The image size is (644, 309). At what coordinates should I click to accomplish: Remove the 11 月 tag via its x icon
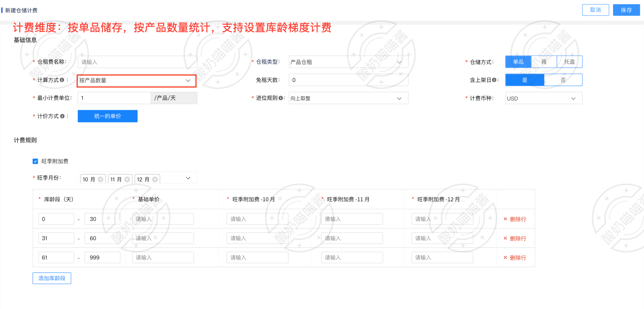[127, 179]
